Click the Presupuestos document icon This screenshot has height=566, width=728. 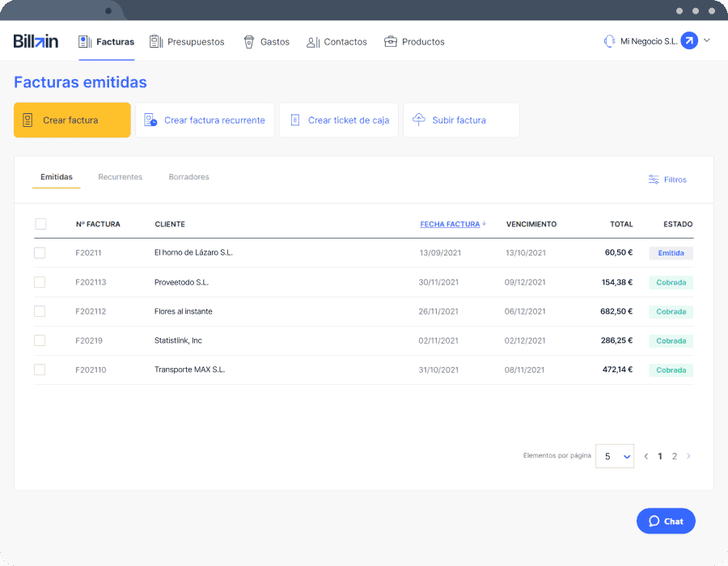(156, 42)
